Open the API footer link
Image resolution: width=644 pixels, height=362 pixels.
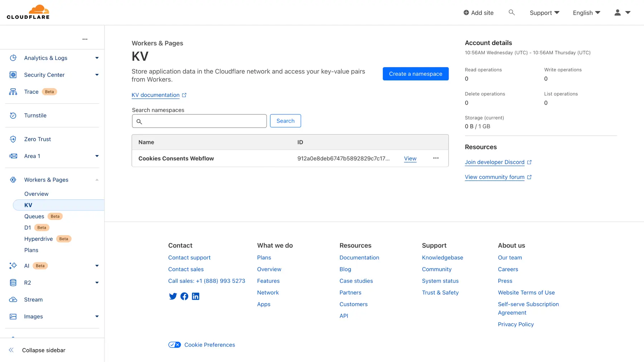(x=344, y=316)
